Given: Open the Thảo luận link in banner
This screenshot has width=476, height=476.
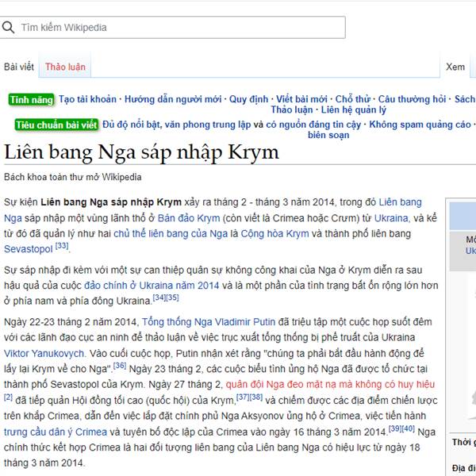Looking at the screenshot, I should [x=292, y=110].
